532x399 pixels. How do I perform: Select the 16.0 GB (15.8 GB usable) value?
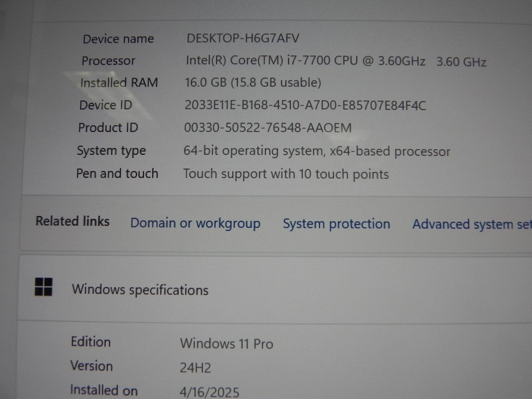click(253, 82)
